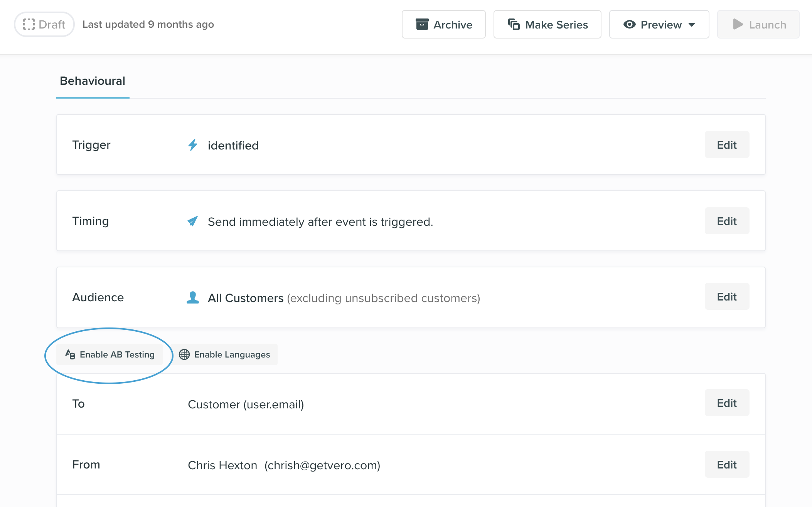Switch to the Behavioural tab
The width and height of the screenshot is (812, 507).
pos(92,81)
